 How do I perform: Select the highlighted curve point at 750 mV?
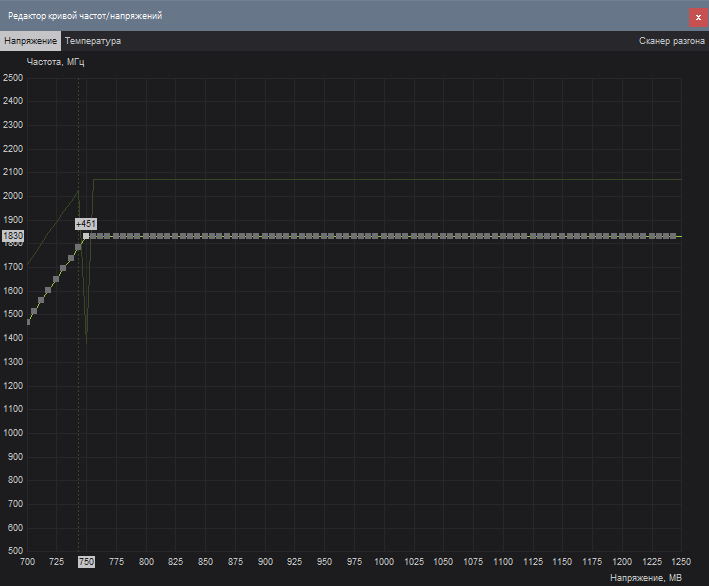pos(86,236)
